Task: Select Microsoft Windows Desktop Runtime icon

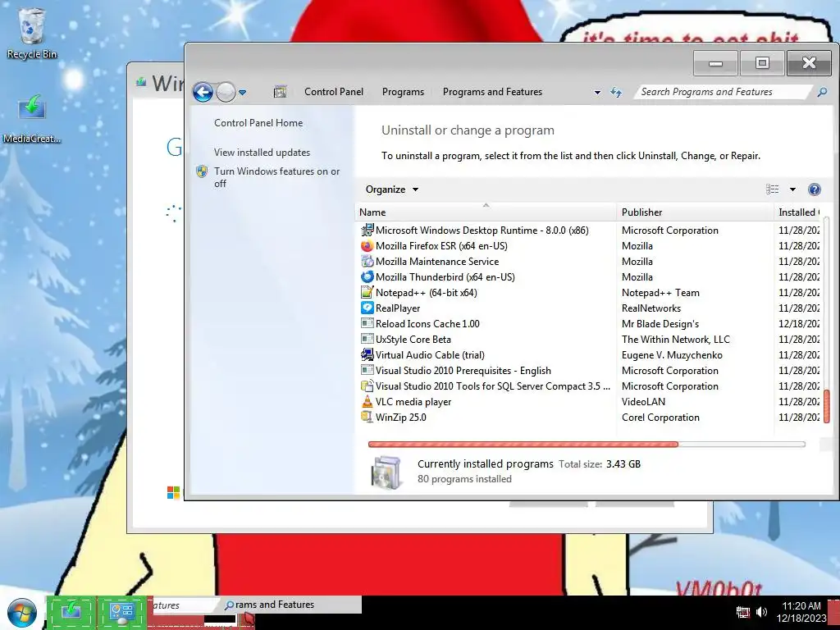Action: tap(367, 231)
